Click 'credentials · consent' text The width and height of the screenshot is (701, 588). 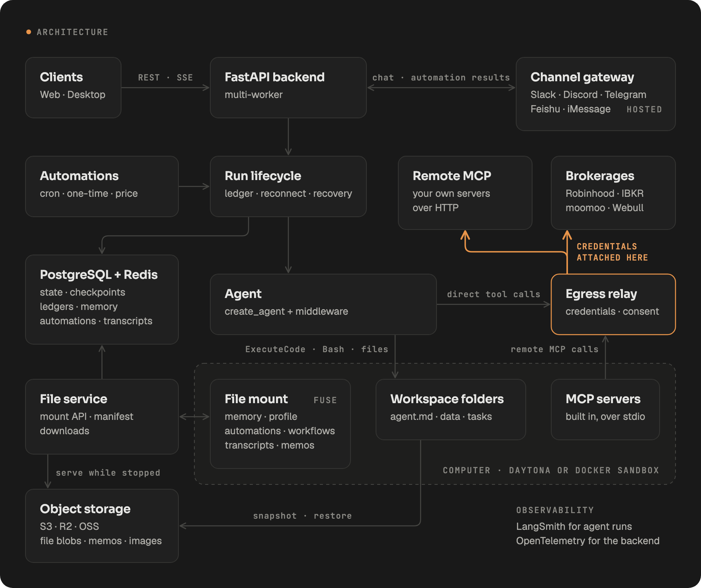click(x=612, y=312)
